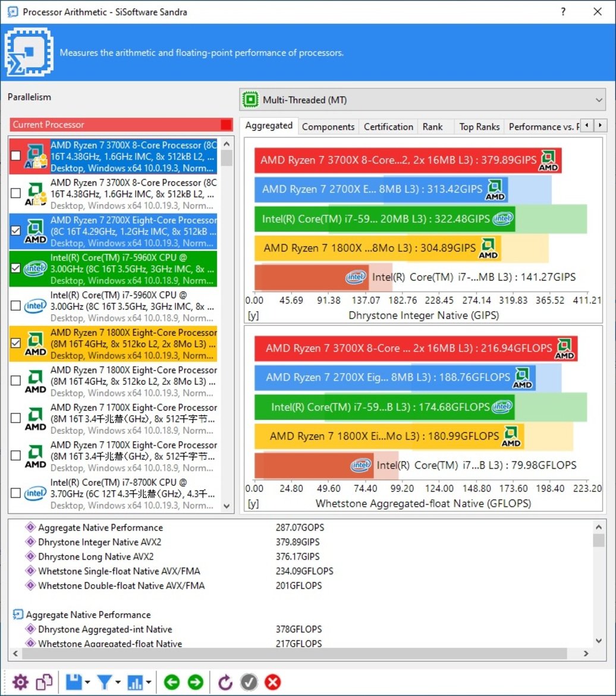Click the processor list scroll-up arrow
This screenshot has height=696, width=616.
click(227, 145)
